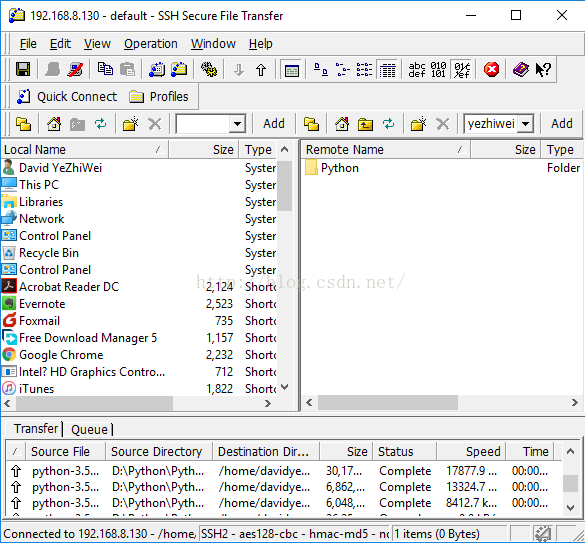Viewport: 585px width, 543px height.
Task: Click the Quick Connect button
Action: [x=67, y=97]
